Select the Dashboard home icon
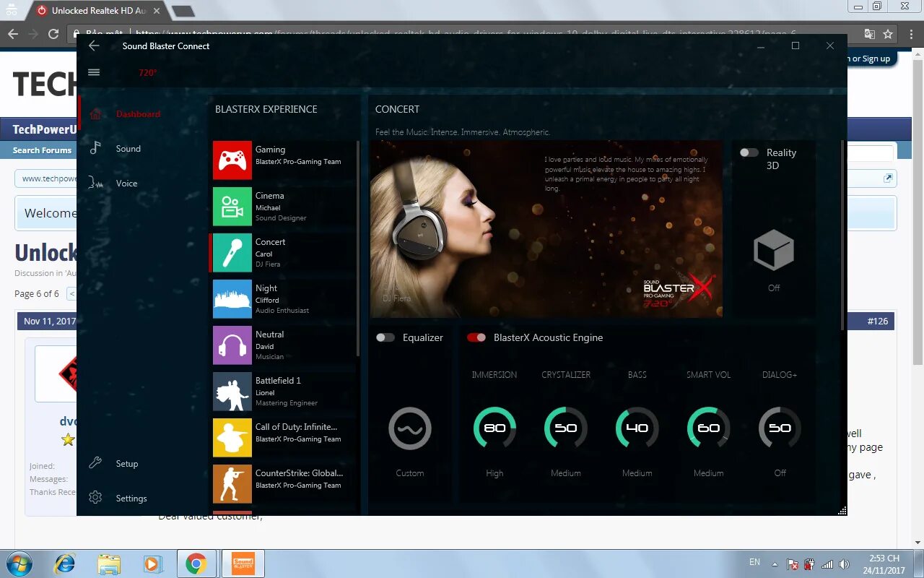The width and height of the screenshot is (924, 578). coord(95,114)
